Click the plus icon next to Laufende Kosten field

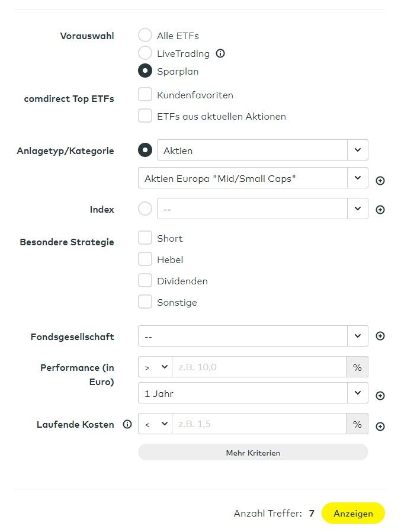pyautogui.click(x=380, y=426)
